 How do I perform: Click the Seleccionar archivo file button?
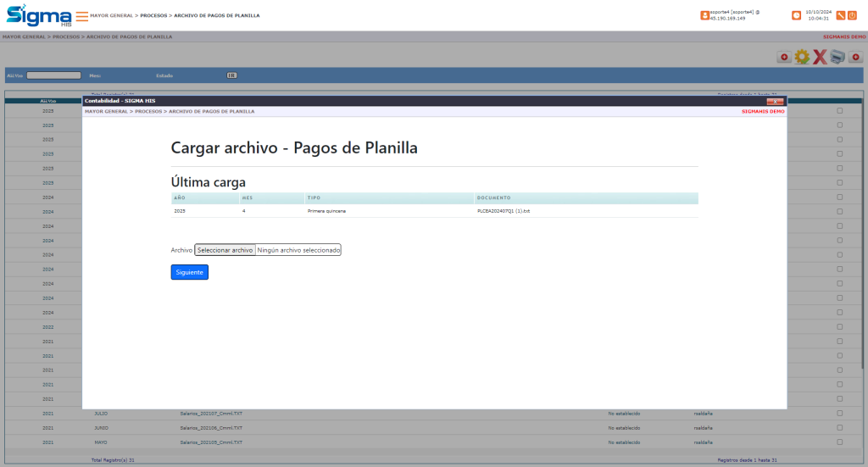click(x=225, y=250)
